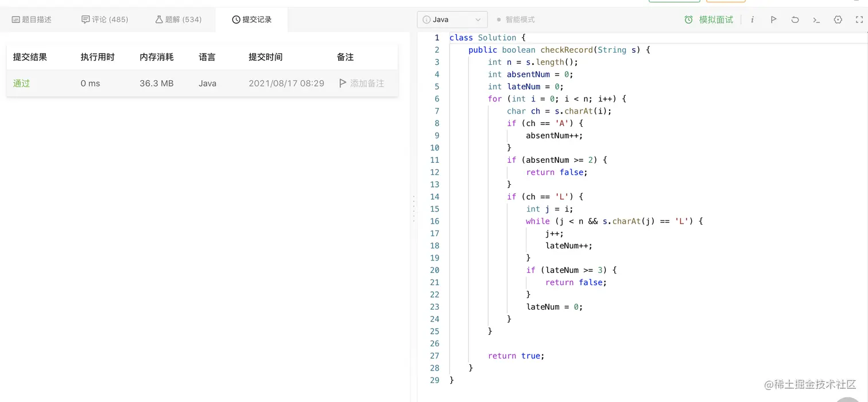Click the while loop line in editor
The image size is (868, 402).
pyautogui.click(x=614, y=221)
